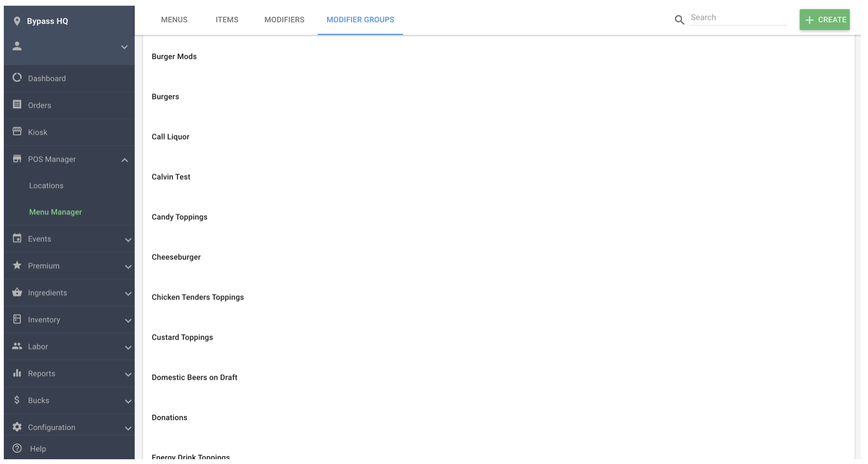Switch to the Items tab
This screenshot has width=868, height=464.
227,19
